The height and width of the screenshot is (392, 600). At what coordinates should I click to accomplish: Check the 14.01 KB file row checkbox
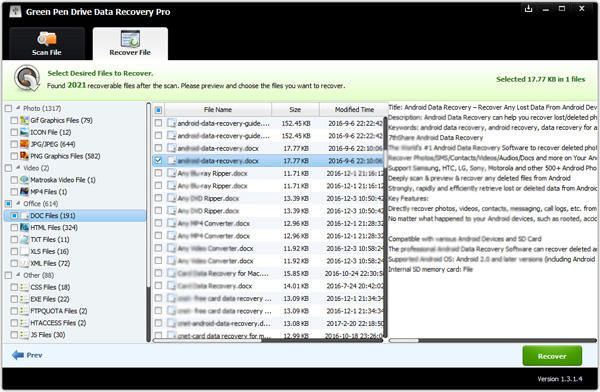(158, 286)
